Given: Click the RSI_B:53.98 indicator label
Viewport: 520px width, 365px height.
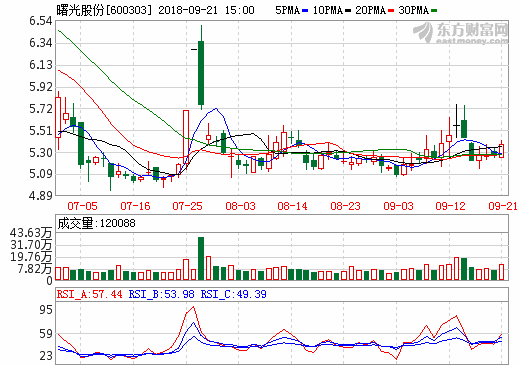Looking at the screenshot, I should tap(162, 294).
